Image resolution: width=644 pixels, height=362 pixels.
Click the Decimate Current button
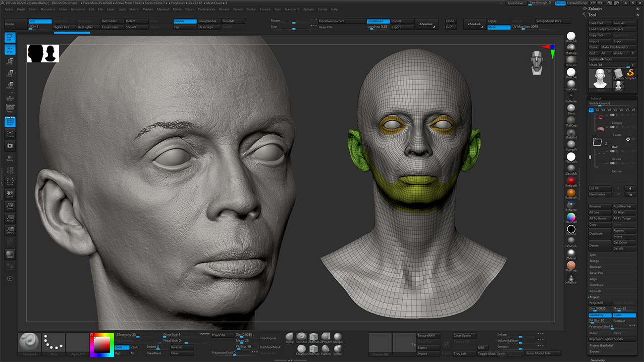pyautogui.click(x=341, y=21)
